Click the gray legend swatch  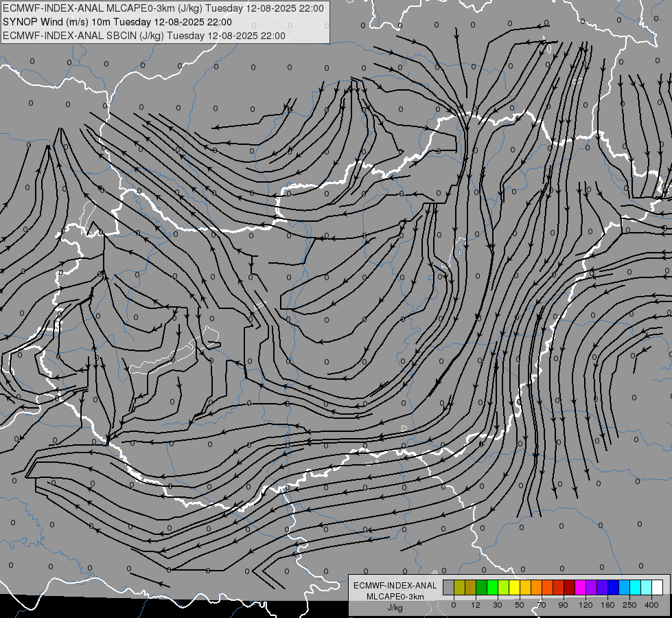(449, 587)
